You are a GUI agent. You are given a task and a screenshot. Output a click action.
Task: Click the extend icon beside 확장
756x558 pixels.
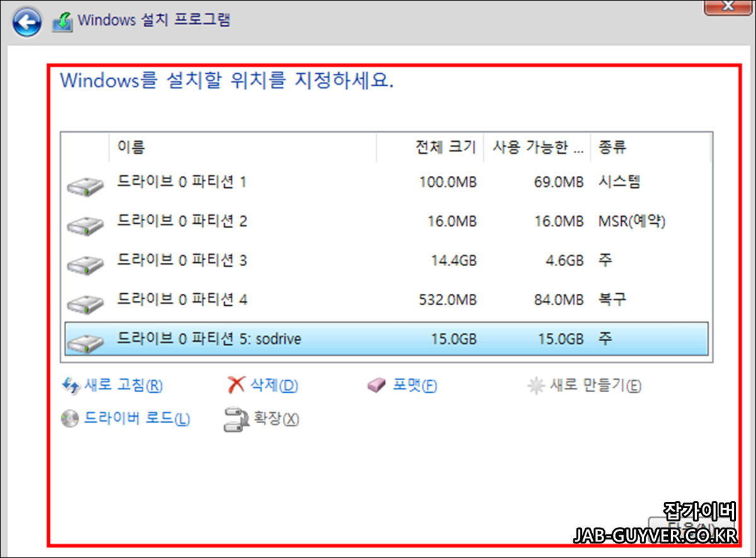click(235, 419)
